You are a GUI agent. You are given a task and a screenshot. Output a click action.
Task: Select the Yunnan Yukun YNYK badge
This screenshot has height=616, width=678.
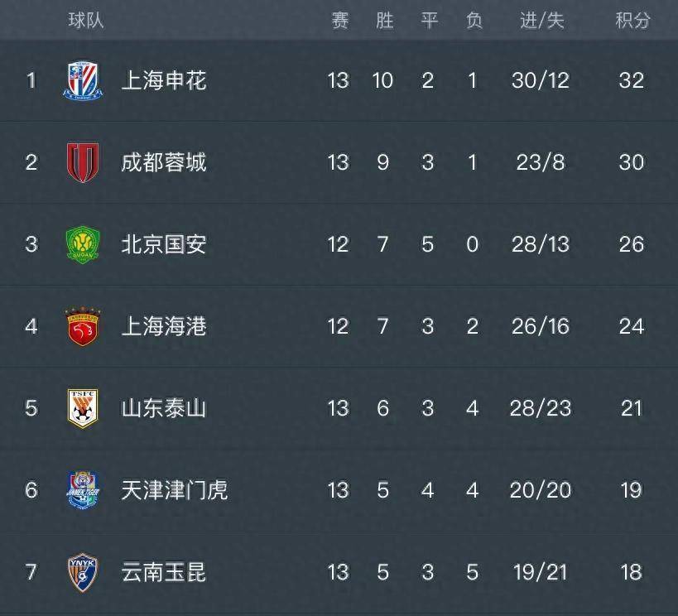click(83, 572)
